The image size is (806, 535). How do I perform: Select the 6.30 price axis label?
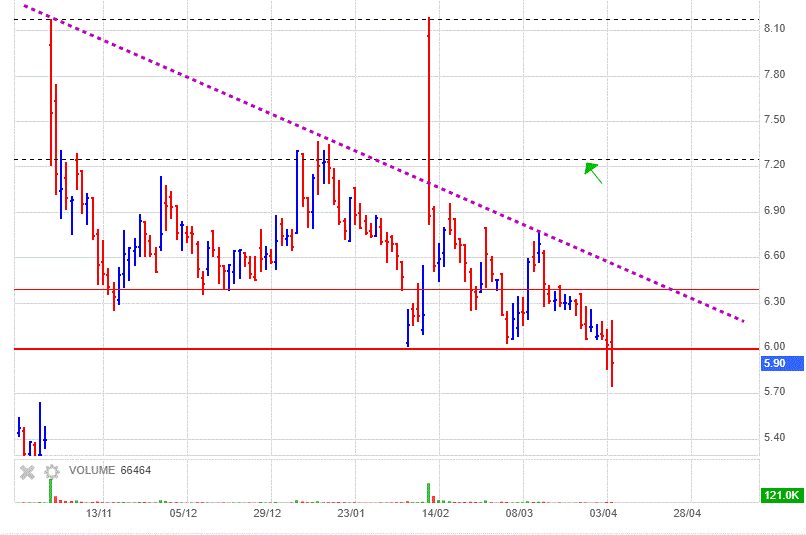(x=774, y=301)
